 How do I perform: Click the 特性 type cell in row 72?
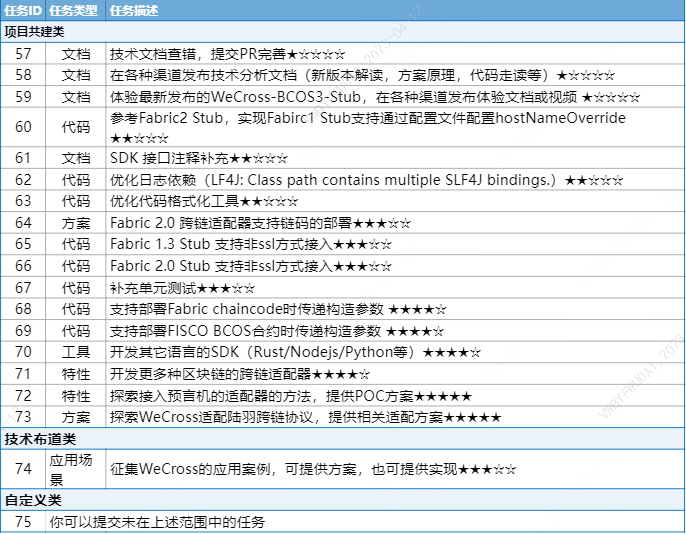pos(76,396)
